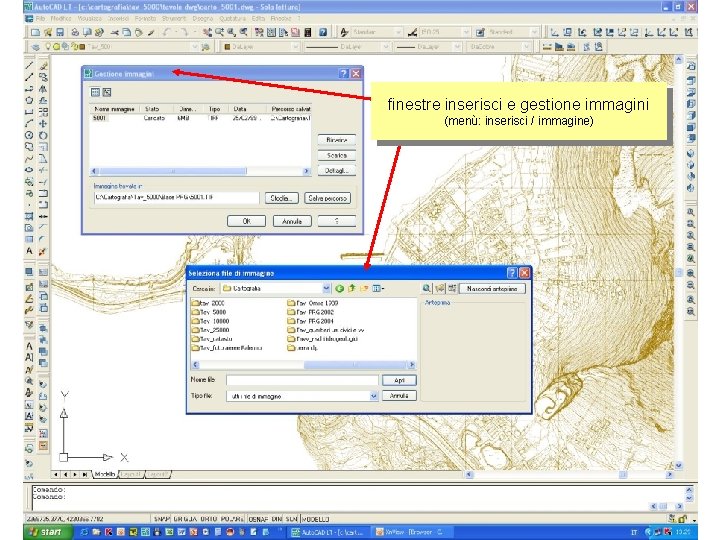Open the Views menu dropdown in file dialog
Screen dimensions: 720x540
click(378, 288)
